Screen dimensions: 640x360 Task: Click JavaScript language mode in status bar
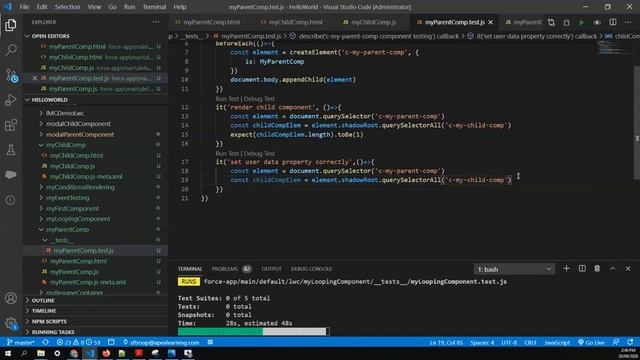[557, 342]
